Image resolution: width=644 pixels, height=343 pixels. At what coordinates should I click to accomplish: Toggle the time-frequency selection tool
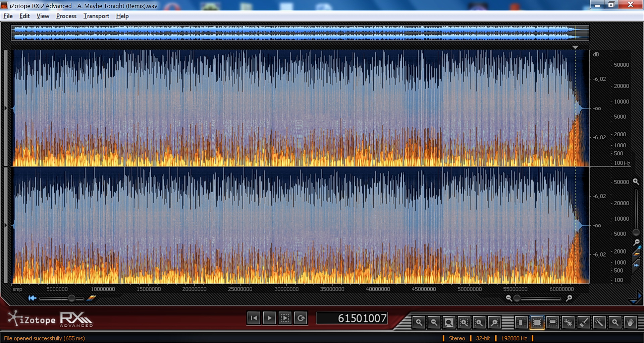(537, 323)
